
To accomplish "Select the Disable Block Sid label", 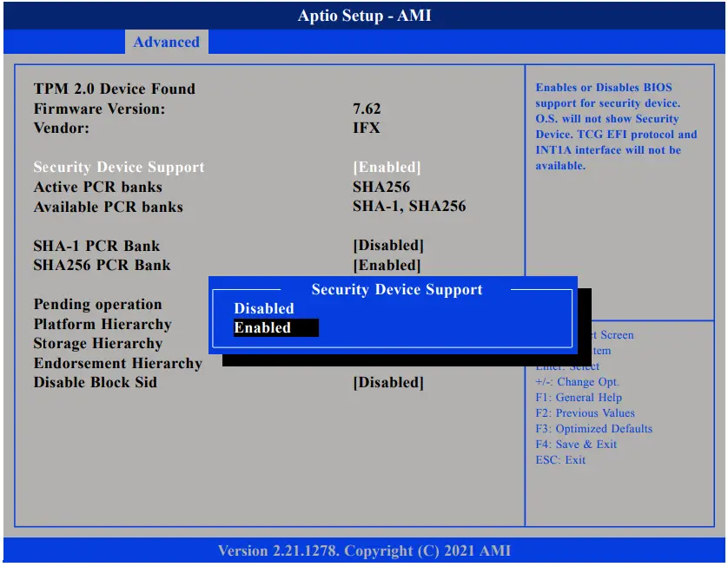I will pyautogui.click(x=96, y=382).
